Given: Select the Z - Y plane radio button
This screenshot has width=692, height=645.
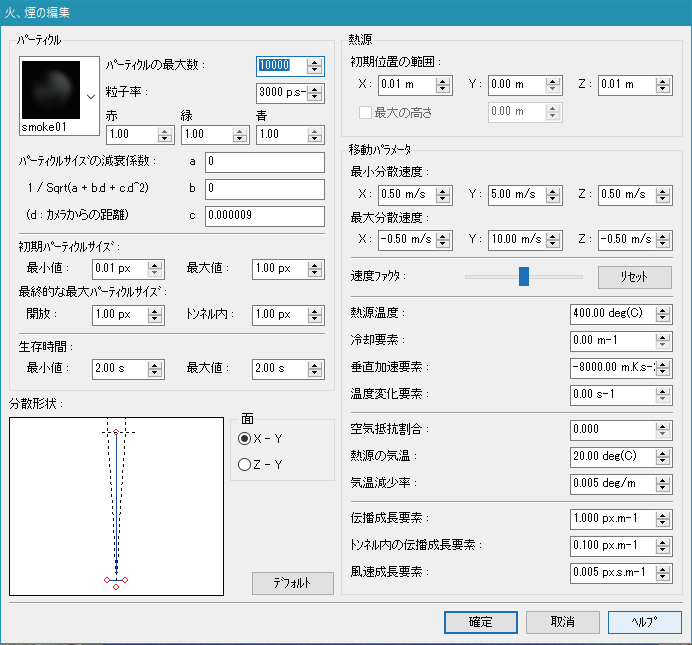Looking at the screenshot, I should point(244,464).
